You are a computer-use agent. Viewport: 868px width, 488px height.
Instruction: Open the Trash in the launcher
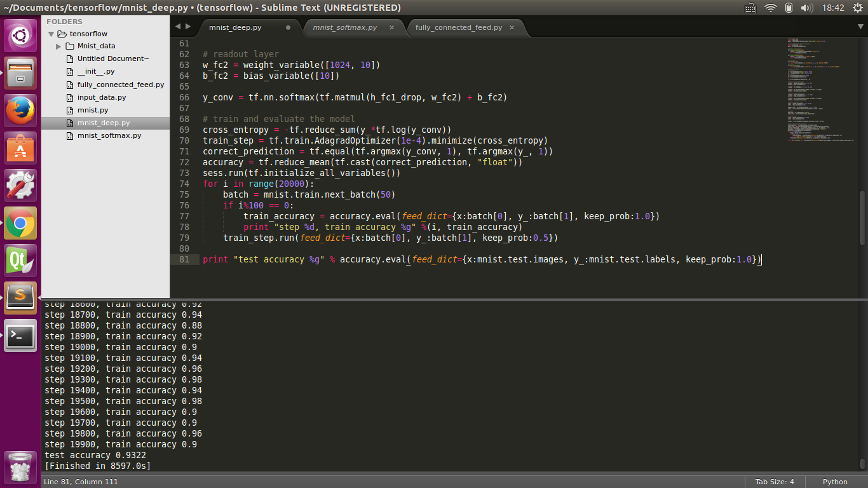click(x=21, y=468)
